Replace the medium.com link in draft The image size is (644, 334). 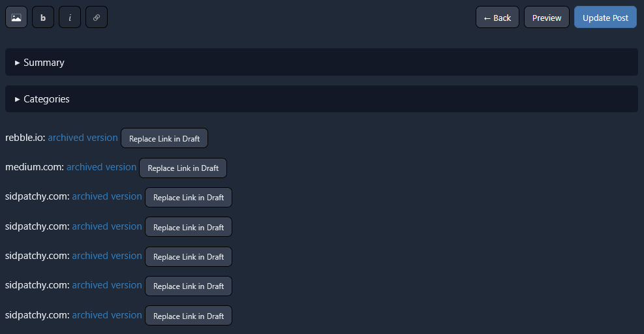pos(183,168)
